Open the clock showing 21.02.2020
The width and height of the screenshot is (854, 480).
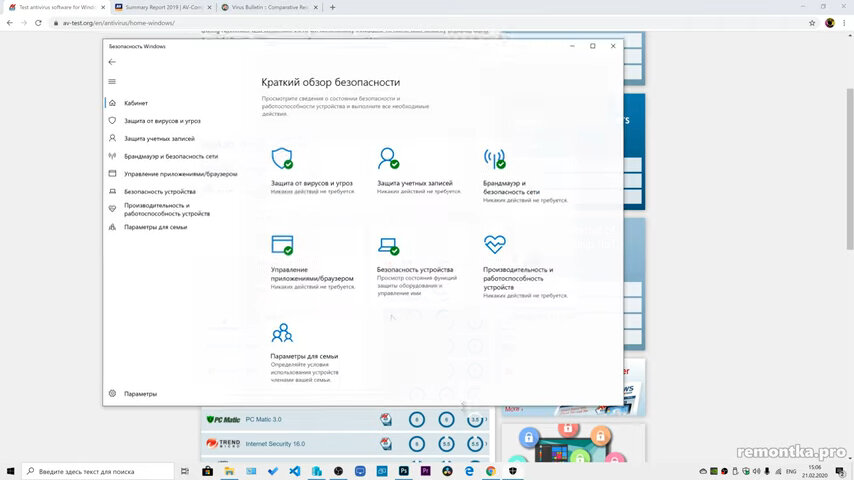(815, 471)
